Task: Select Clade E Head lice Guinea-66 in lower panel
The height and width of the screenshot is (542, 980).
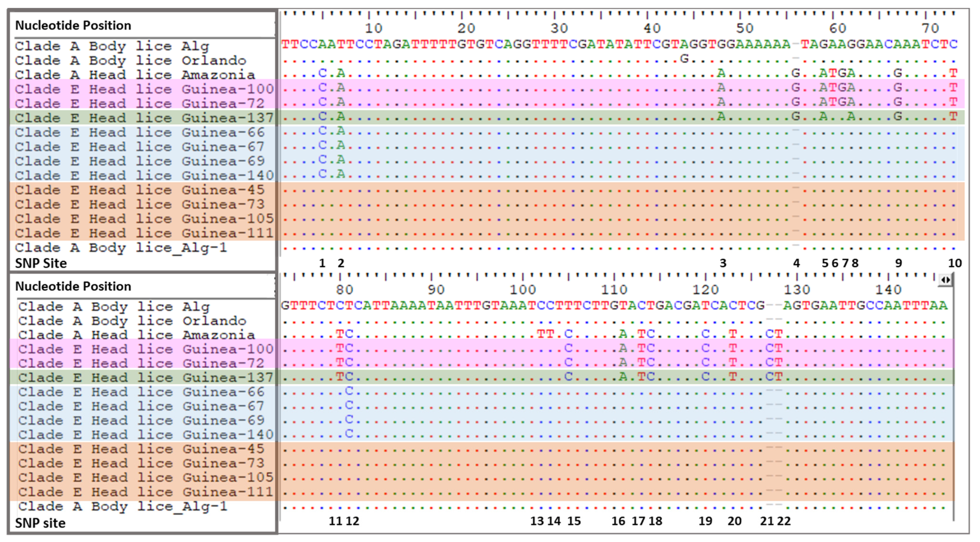Action: (x=141, y=392)
